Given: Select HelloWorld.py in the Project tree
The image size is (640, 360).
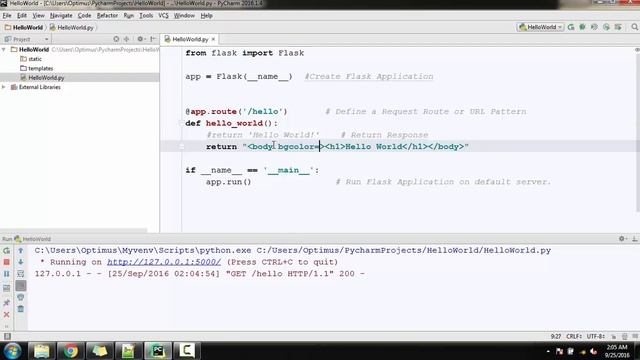Looking at the screenshot, I should click(42, 78).
